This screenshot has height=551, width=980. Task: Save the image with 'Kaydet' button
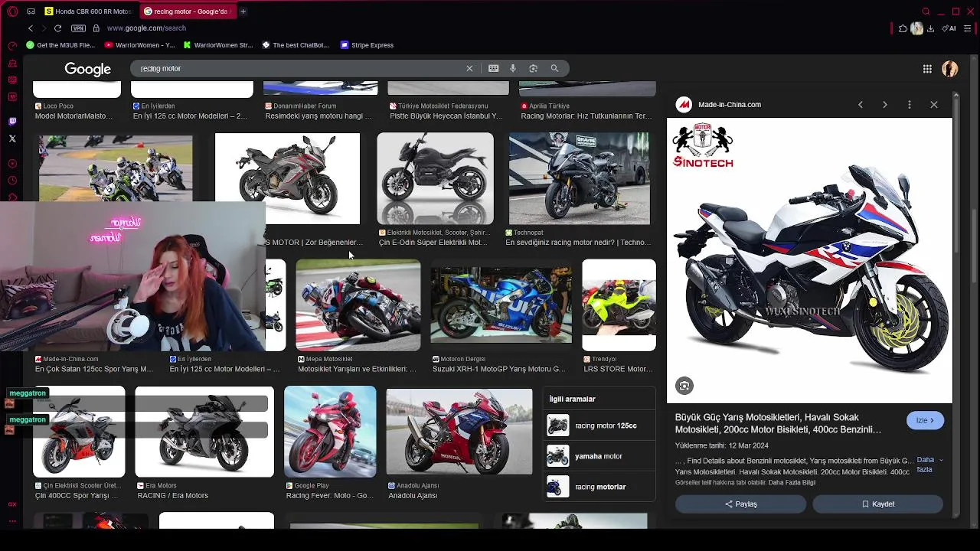[877, 504]
